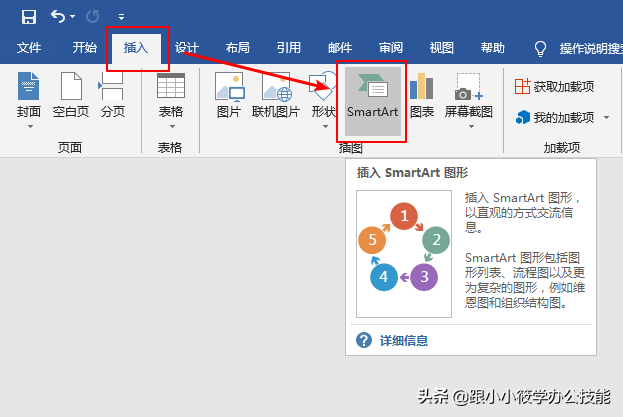Click the Redo icon
The width and height of the screenshot is (623, 417).
coord(93,17)
